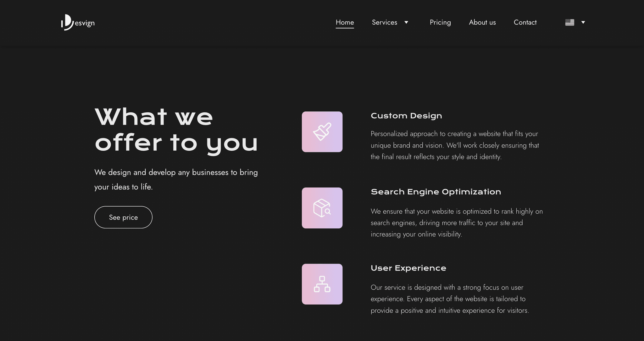Click the Custom Design paintbrush icon
The height and width of the screenshot is (341, 644).
(x=322, y=131)
